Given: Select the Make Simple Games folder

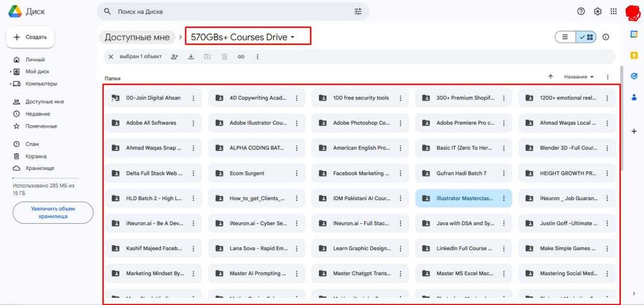Looking at the screenshot, I should click(567, 248).
